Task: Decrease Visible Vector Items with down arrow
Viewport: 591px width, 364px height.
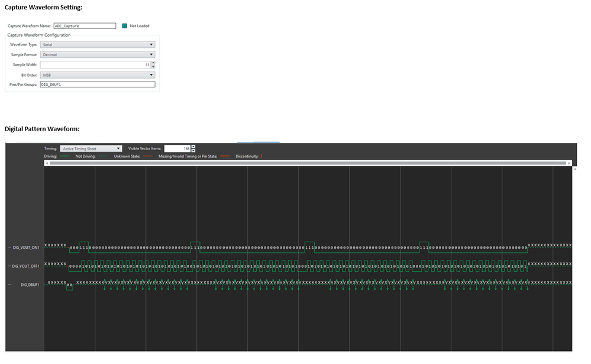Action: click(x=193, y=151)
